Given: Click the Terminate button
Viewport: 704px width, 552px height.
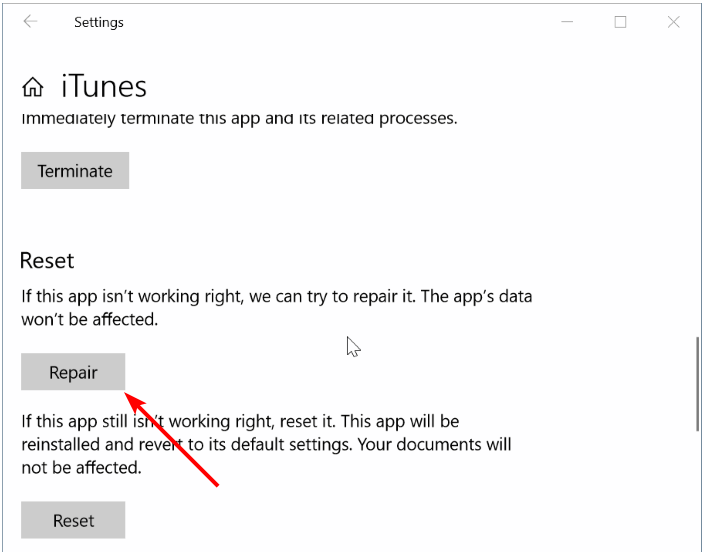Looking at the screenshot, I should coord(75,170).
